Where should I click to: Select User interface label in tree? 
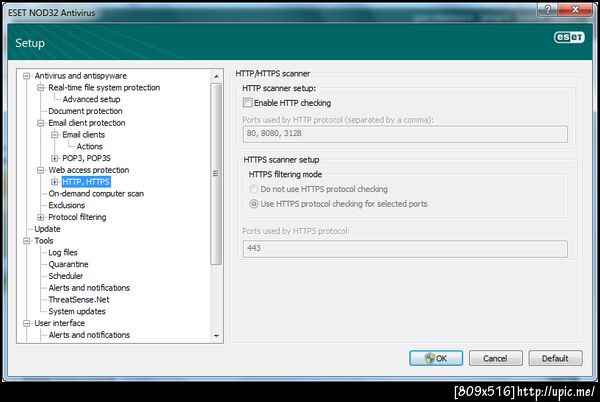tap(60, 323)
